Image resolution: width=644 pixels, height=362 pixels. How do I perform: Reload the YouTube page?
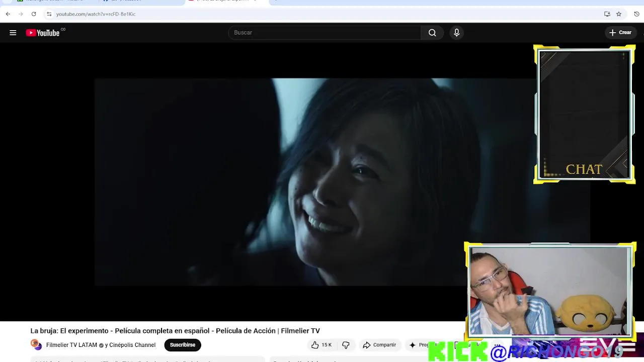click(34, 14)
